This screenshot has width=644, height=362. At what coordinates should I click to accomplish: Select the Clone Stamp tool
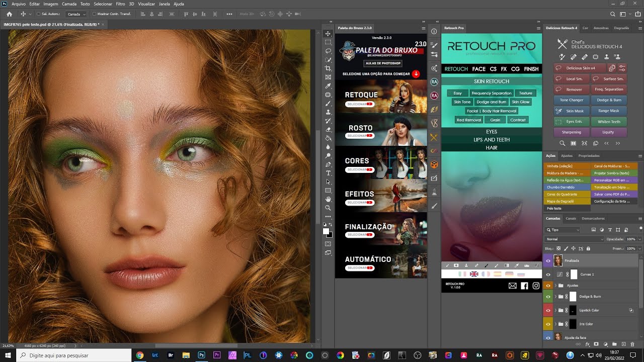[x=328, y=112]
